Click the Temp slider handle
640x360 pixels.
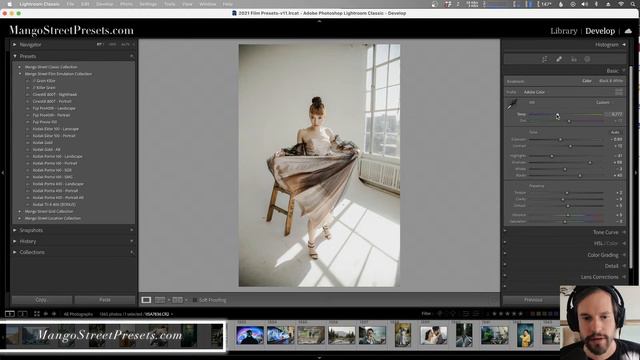557,115
